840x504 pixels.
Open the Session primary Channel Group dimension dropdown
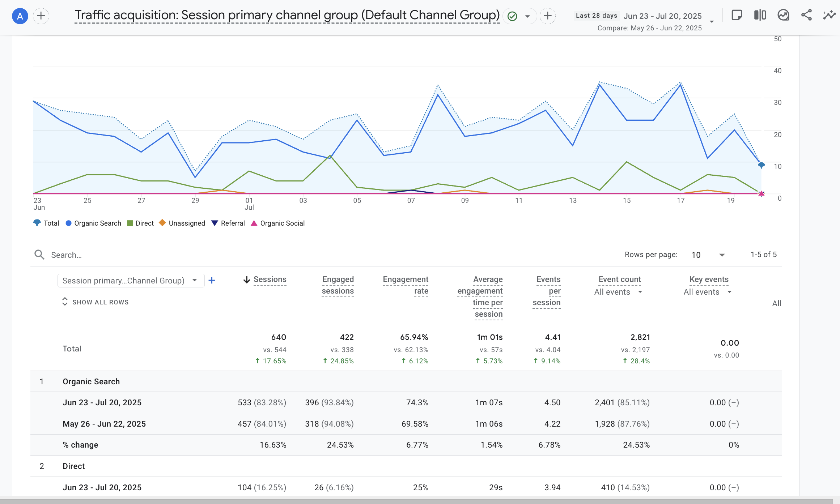(131, 281)
